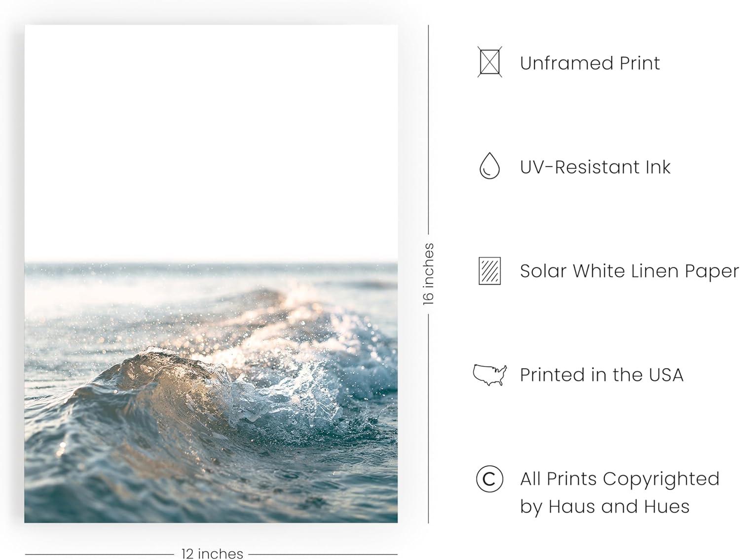Click the "Solar White Linen Paper" label

click(x=629, y=271)
